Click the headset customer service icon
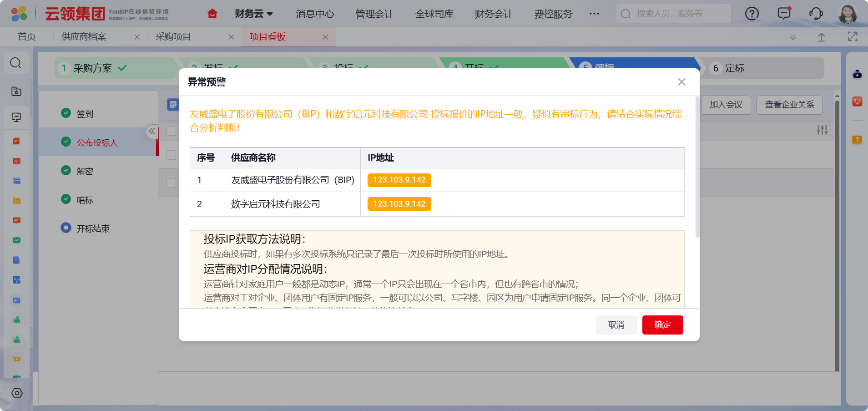Screen dimensions: 868x411 click(816, 14)
